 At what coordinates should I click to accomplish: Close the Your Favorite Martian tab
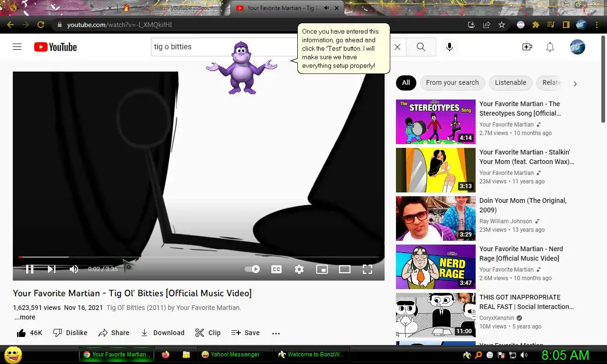pos(337,8)
